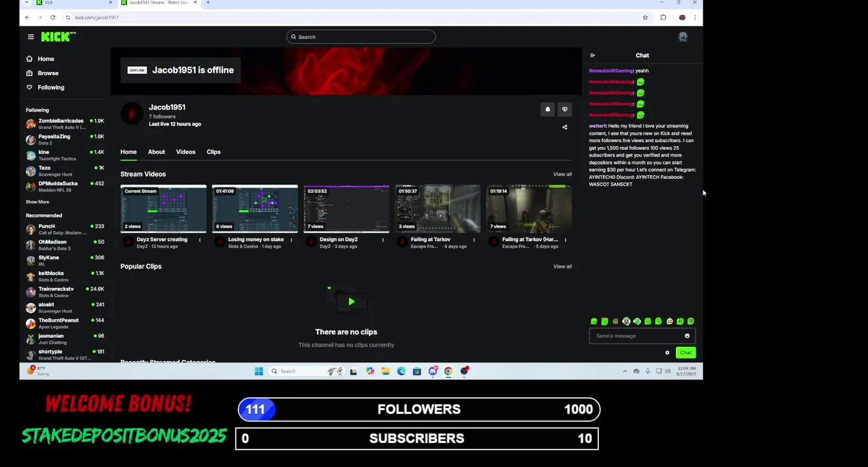Open chat settings gear icon
The image size is (868, 467).
coord(667,353)
